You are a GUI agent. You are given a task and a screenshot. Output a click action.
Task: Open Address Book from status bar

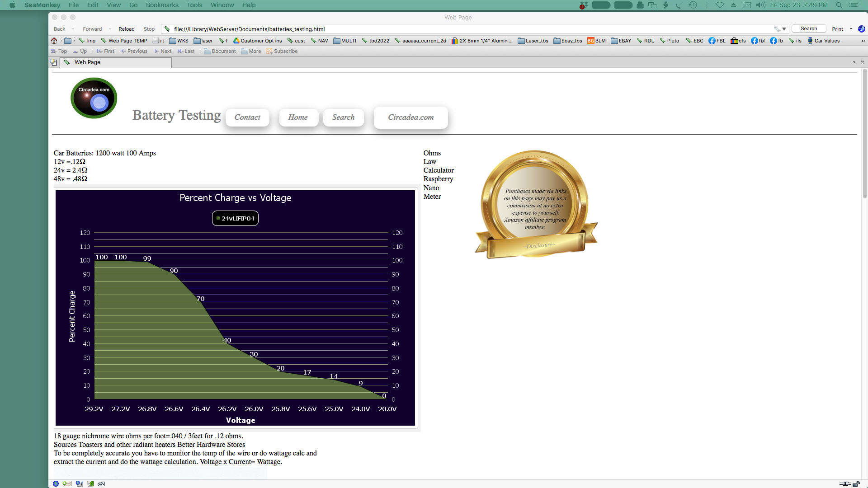click(x=91, y=483)
